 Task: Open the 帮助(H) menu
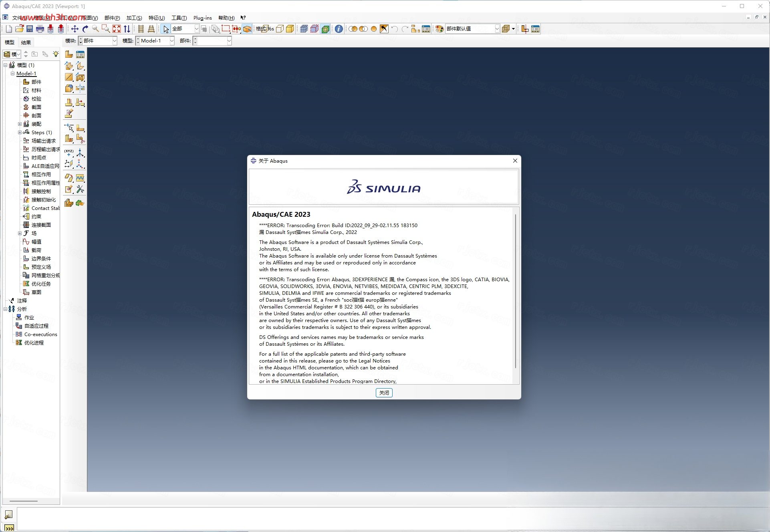(x=226, y=18)
